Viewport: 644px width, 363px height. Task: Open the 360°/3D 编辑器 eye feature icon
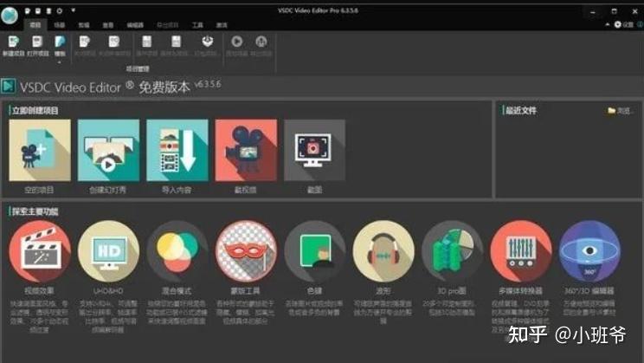pyautogui.click(x=589, y=251)
